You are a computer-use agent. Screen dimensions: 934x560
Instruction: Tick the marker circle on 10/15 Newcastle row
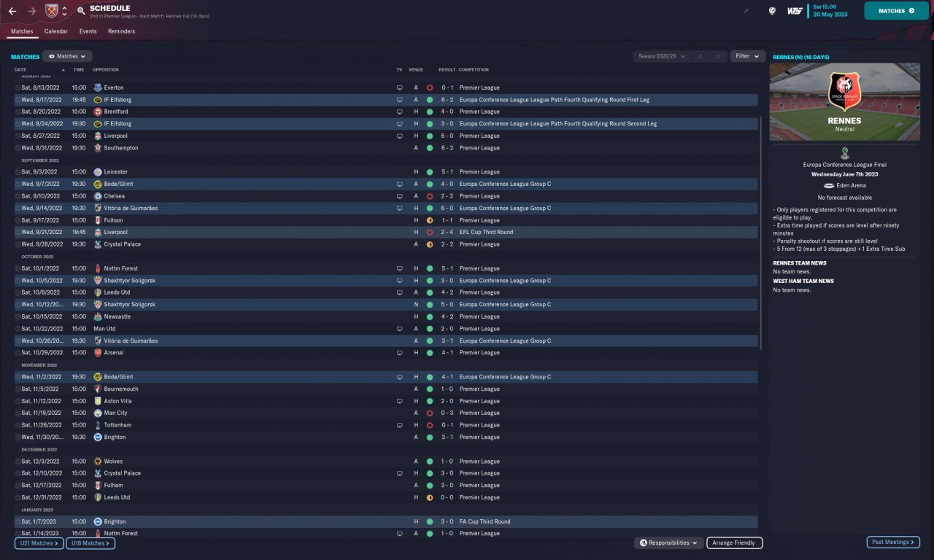[18, 316]
